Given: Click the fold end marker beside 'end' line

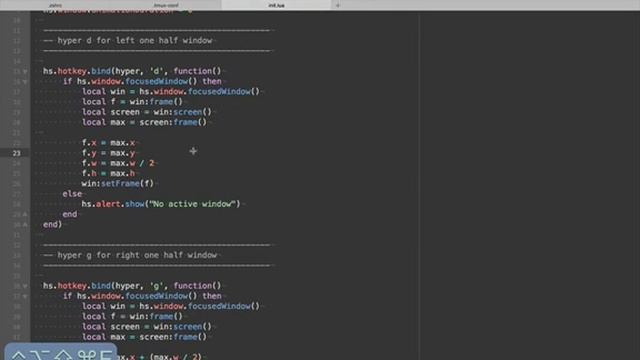Looking at the screenshot, I should pyautogui.click(x=25, y=214).
